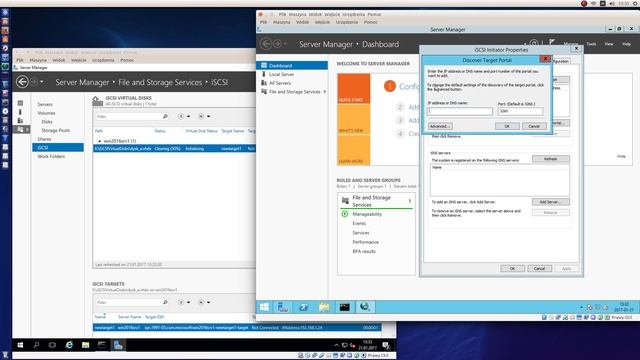Select Shares in left Server Manager sidebar
The height and width of the screenshot is (360, 640).
click(x=44, y=139)
